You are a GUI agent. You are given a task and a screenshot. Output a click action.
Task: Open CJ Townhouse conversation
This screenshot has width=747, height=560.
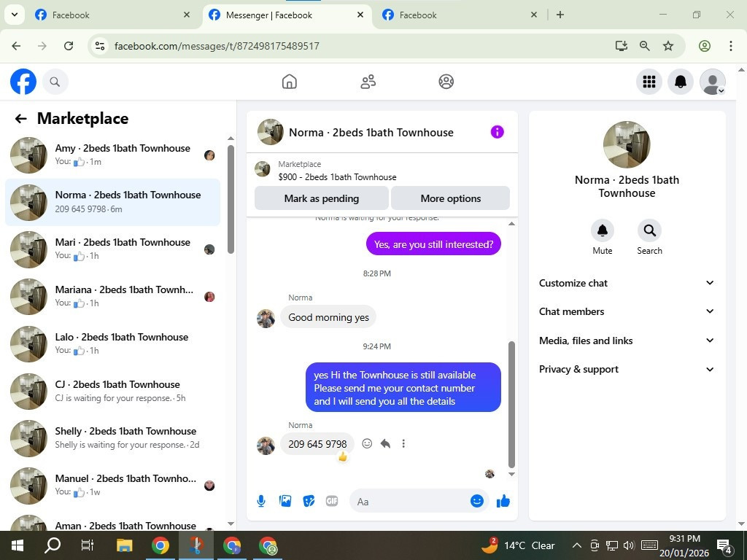tap(113, 391)
